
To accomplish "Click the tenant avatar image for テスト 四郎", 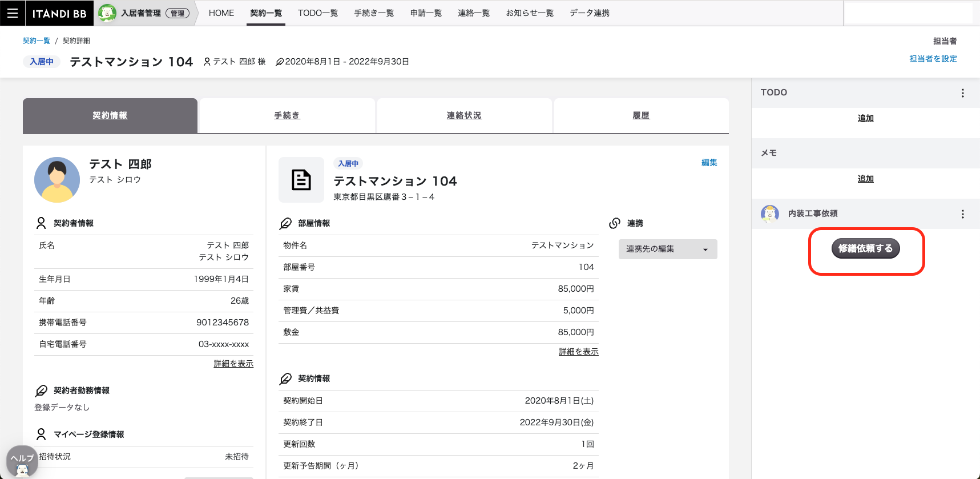I will (57, 180).
